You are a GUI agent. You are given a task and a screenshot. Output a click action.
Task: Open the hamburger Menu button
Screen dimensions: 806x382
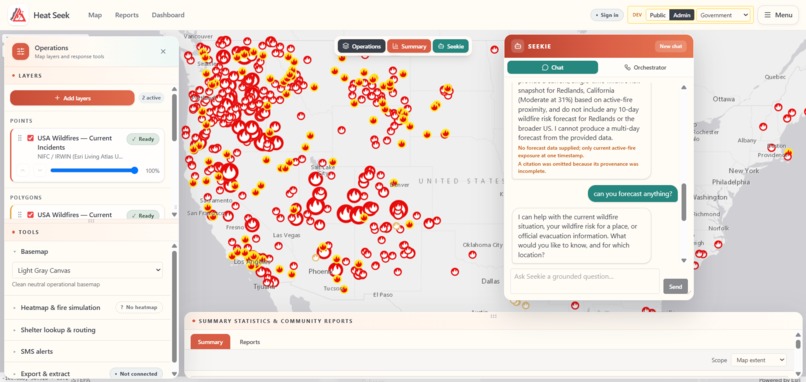pyautogui.click(x=778, y=15)
